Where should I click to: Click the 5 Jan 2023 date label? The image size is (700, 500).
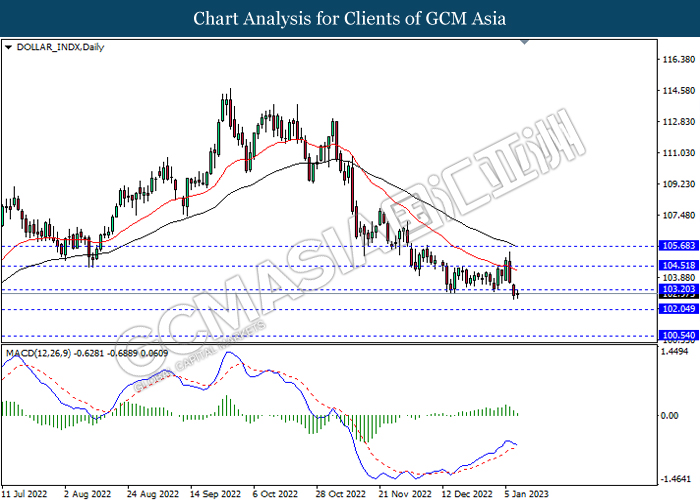point(526,494)
